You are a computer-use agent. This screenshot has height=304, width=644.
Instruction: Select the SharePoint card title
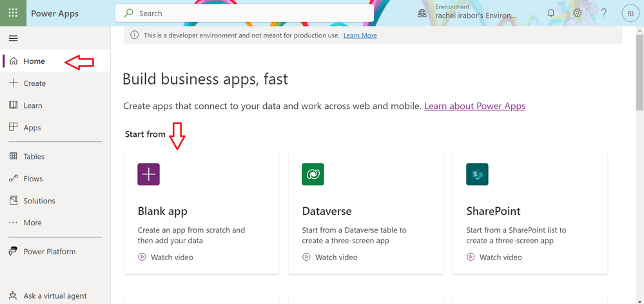(x=493, y=211)
